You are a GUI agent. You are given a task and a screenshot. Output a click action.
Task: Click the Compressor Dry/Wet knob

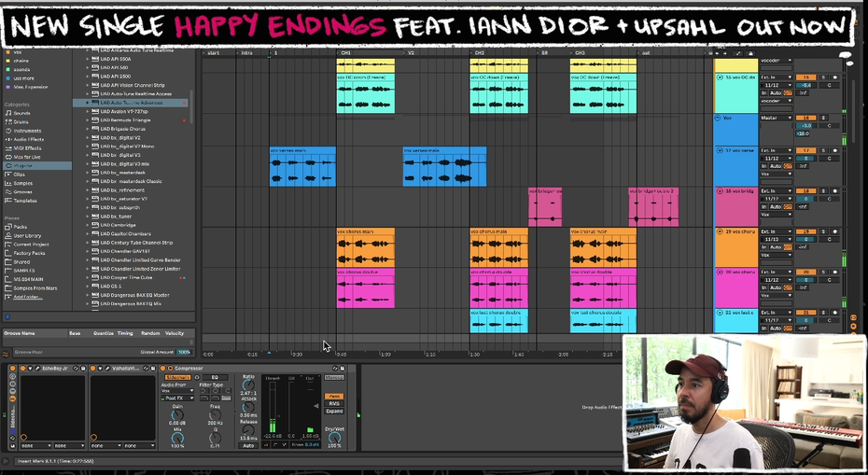pyautogui.click(x=334, y=438)
